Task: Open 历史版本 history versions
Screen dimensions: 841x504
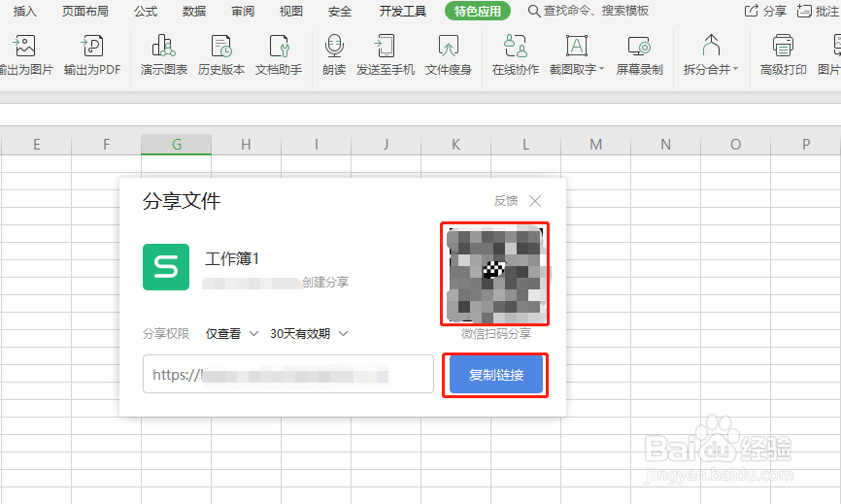Action: point(221,54)
